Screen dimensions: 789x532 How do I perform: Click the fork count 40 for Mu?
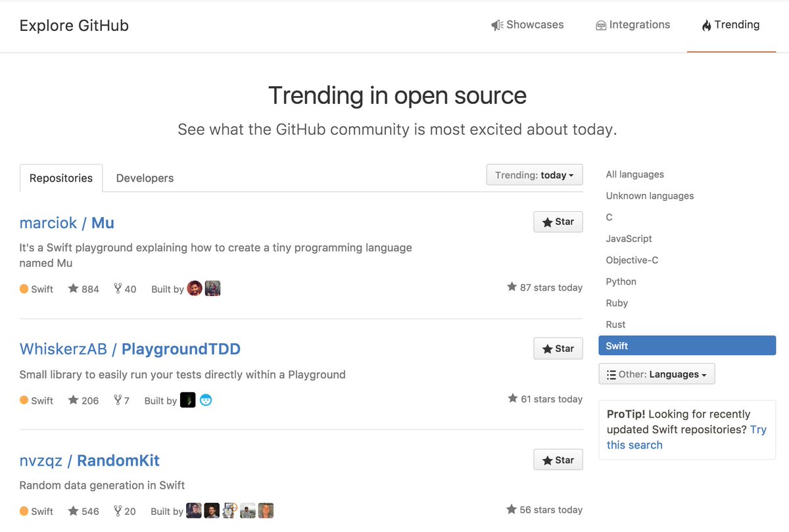click(125, 289)
